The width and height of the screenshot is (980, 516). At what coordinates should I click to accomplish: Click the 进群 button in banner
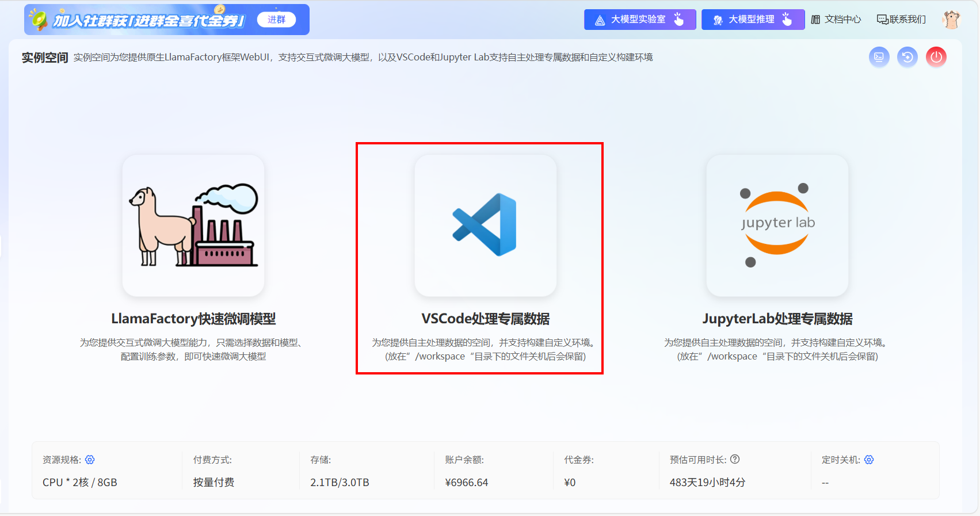(x=276, y=20)
